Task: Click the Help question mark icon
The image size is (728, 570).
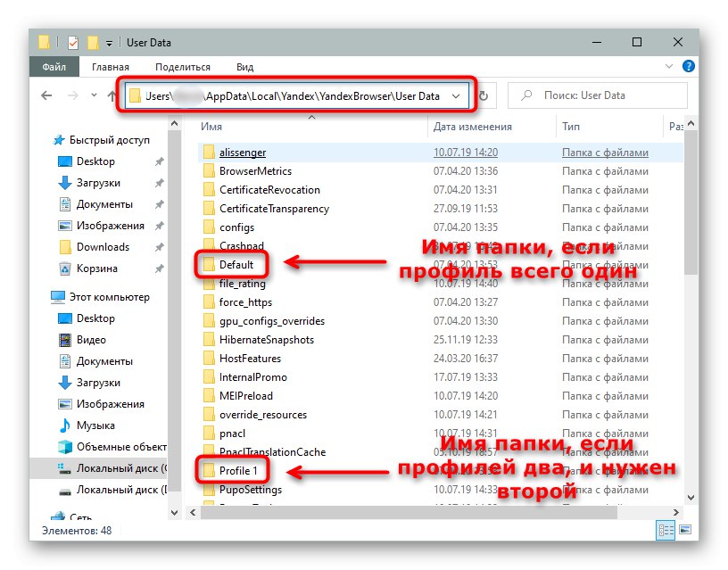Action: pyautogui.click(x=688, y=66)
